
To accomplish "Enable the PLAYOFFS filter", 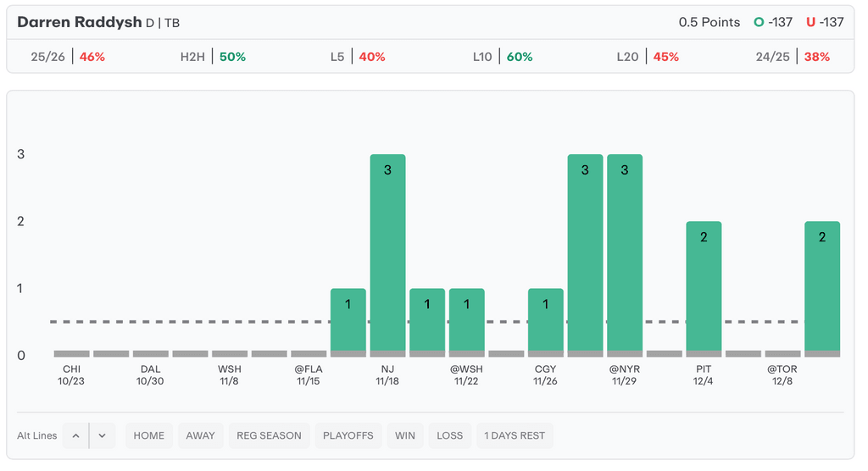I will pos(348,435).
